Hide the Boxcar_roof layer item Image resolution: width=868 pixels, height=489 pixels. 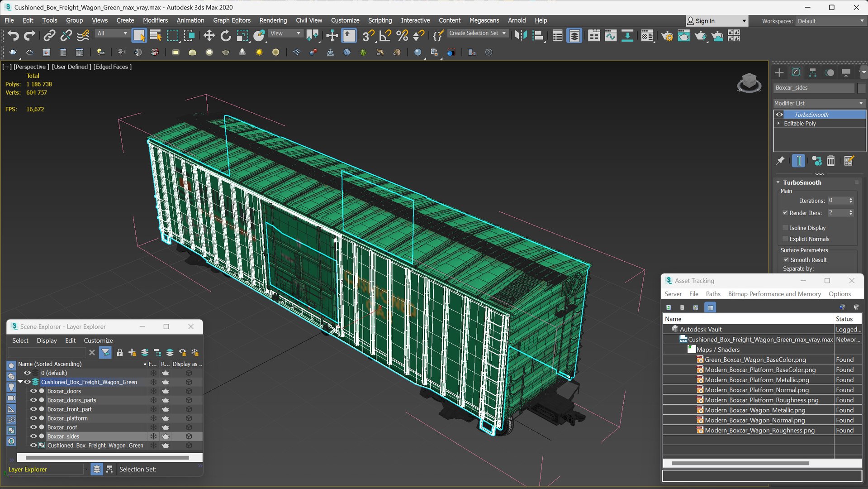33,427
